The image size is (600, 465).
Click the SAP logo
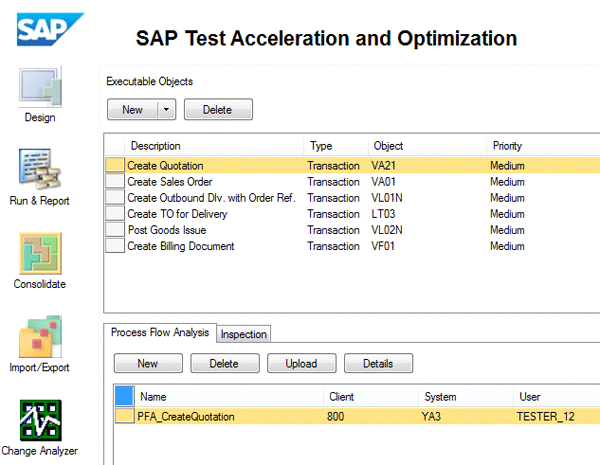point(50,30)
